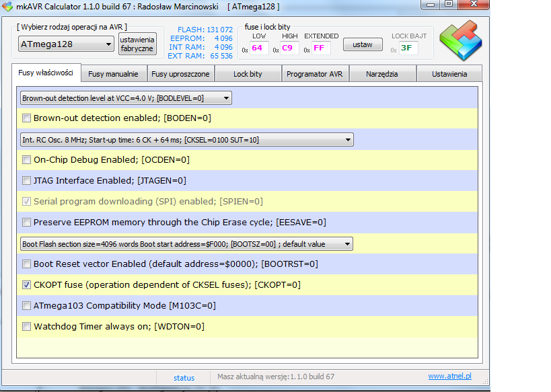Check JTAG Interface Enabled JTAGEN box
This screenshot has width=551, height=392.
coord(26,181)
